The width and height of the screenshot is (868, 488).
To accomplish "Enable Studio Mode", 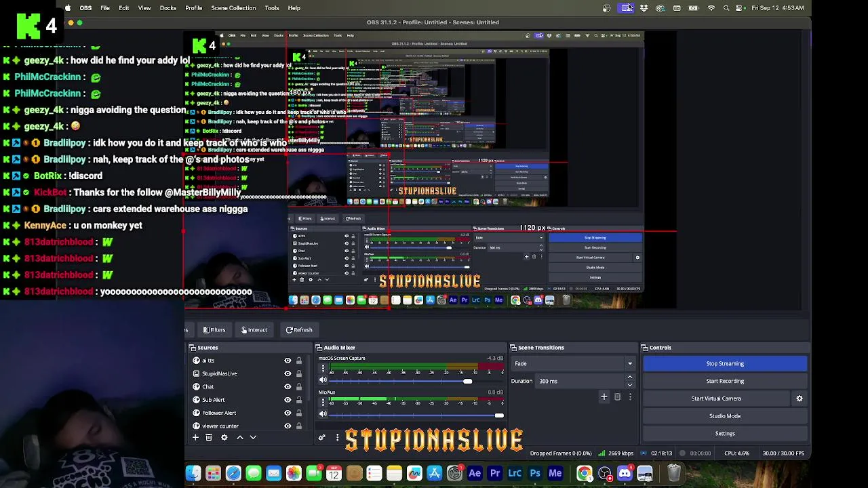I will coord(725,416).
